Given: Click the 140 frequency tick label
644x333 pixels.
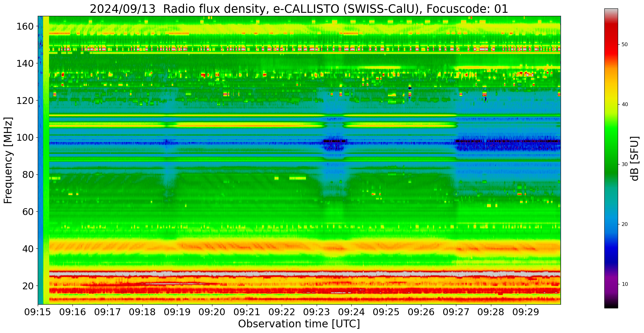Looking at the screenshot, I should [x=25, y=63].
